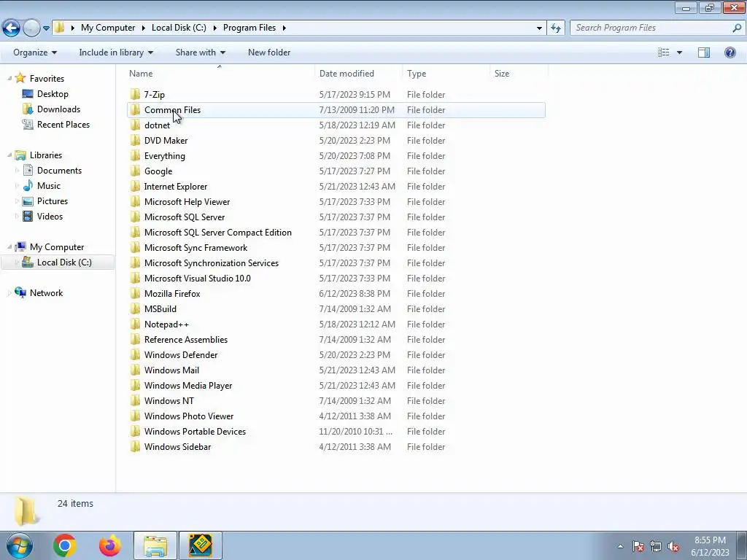Select the MSBuild folder icon
Screen dimensions: 747x560
(135, 308)
